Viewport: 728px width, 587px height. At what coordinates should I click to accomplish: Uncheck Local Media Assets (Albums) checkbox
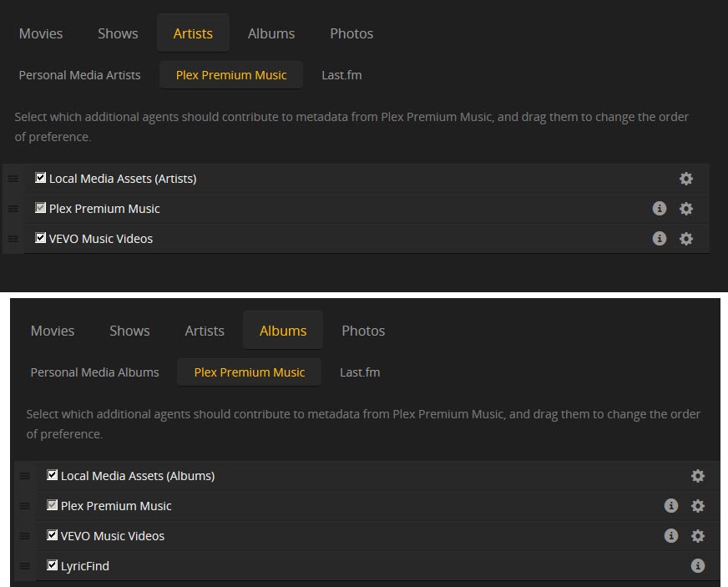click(x=53, y=475)
